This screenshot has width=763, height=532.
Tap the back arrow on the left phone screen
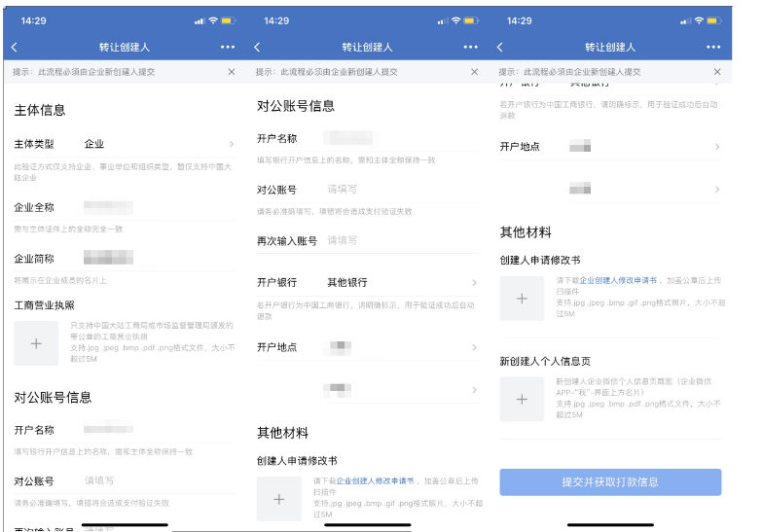14,47
